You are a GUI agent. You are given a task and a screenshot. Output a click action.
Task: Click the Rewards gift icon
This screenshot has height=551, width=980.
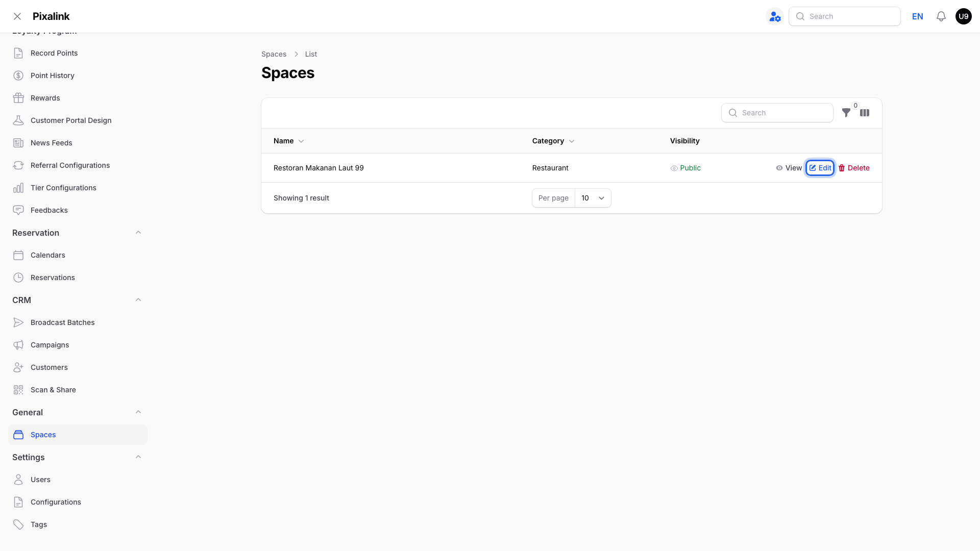18,98
